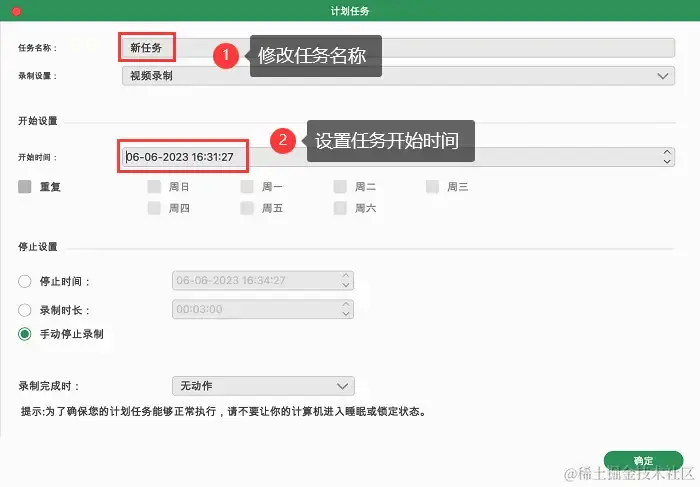Open the 录制完成时 dropdown showing 无动作
Screen dimensions: 700x487
pos(263,386)
